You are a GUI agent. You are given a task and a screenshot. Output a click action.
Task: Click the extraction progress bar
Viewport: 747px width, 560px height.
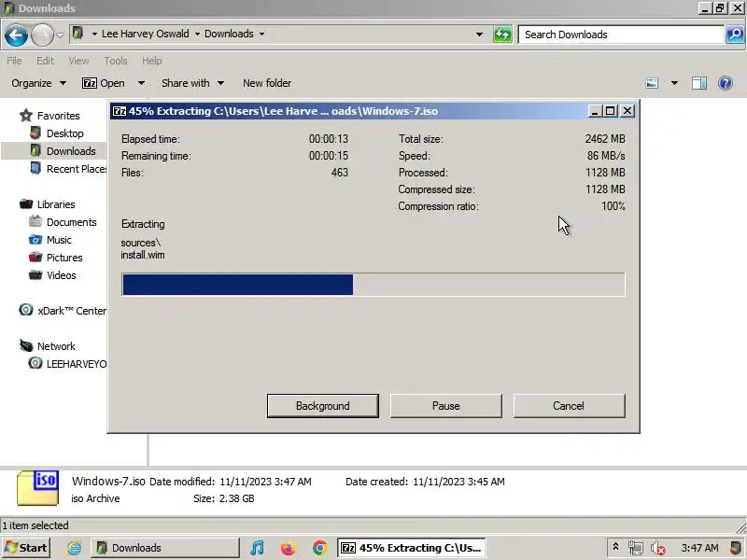point(373,285)
